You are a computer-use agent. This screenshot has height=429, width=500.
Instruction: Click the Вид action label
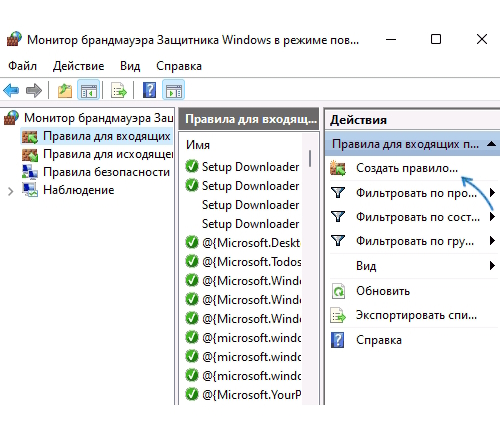click(x=366, y=266)
